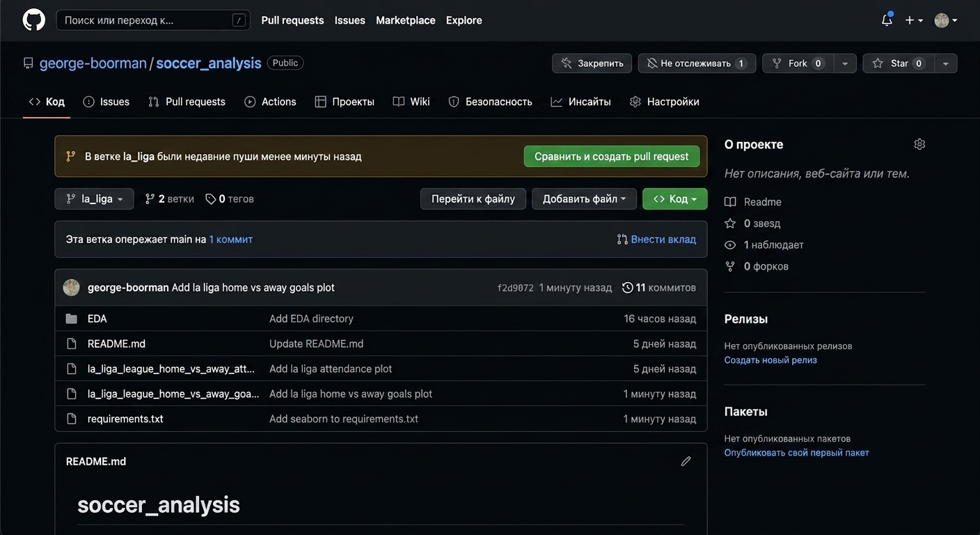Image resolution: width=980 pixels, height=535 pixels.
Task: Open the soccer_analysis repository link
Action: click(209, 63)
